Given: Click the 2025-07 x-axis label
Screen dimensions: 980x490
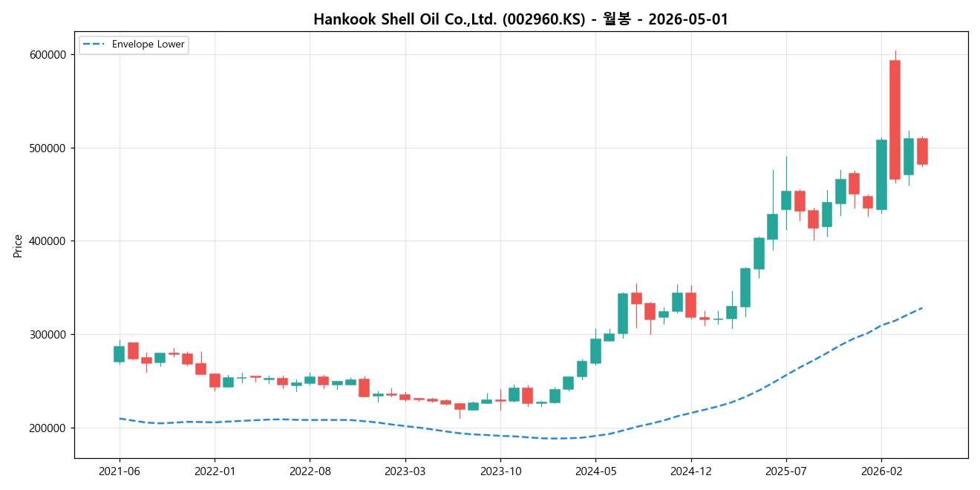Looking at the screenshot, I should pyautogui.click(x=786, y=471).
